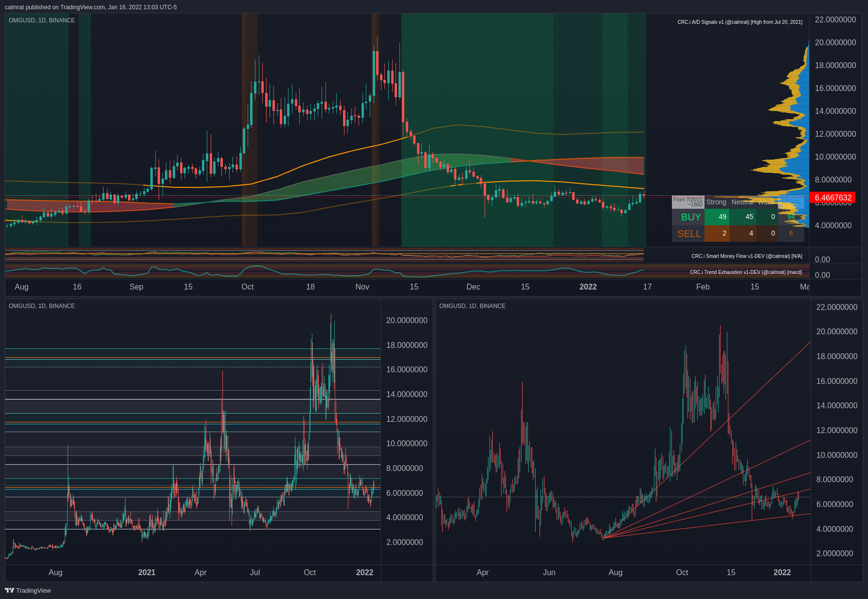Screen dimensions: 868x599
Task: Click the CRC.i Smart Money Flow v1-DEV label
Action: coord(747,256)
